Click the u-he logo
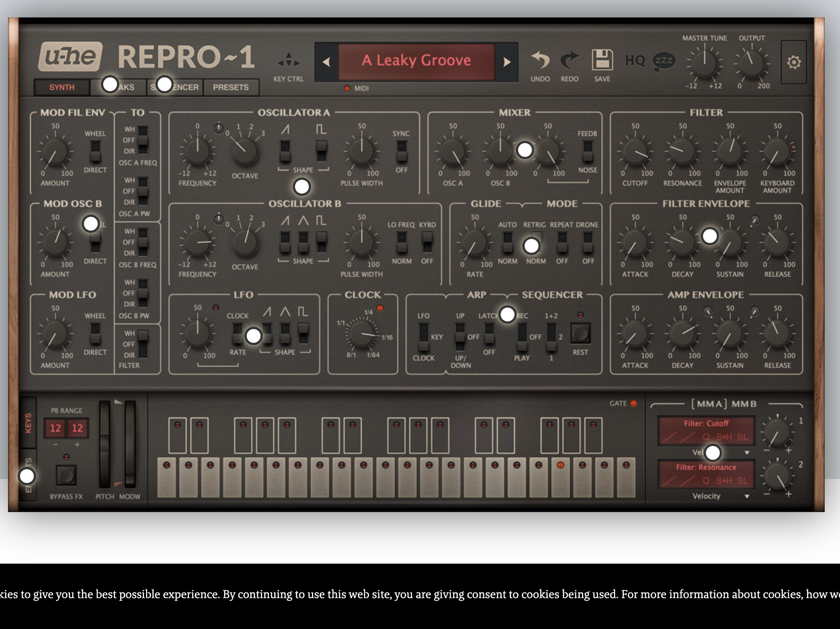840x629 pixels. pos(70,57)
